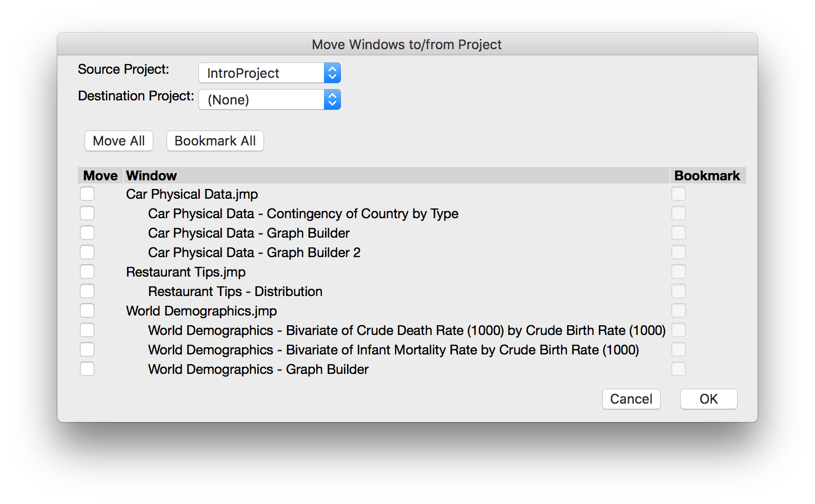
Task: Check Move for Car Physical Data - Graph Builder
Action: point(87,233)
